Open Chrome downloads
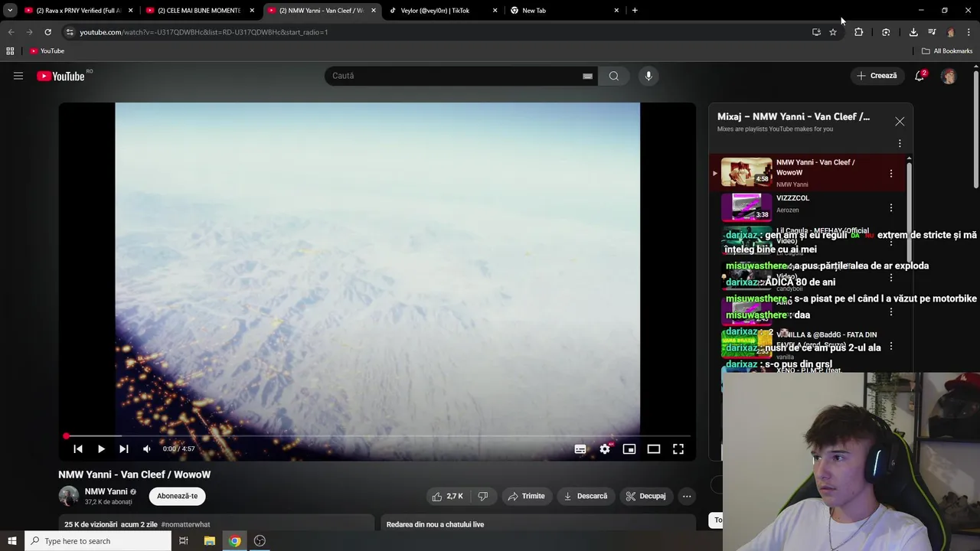 pos(913,32)
